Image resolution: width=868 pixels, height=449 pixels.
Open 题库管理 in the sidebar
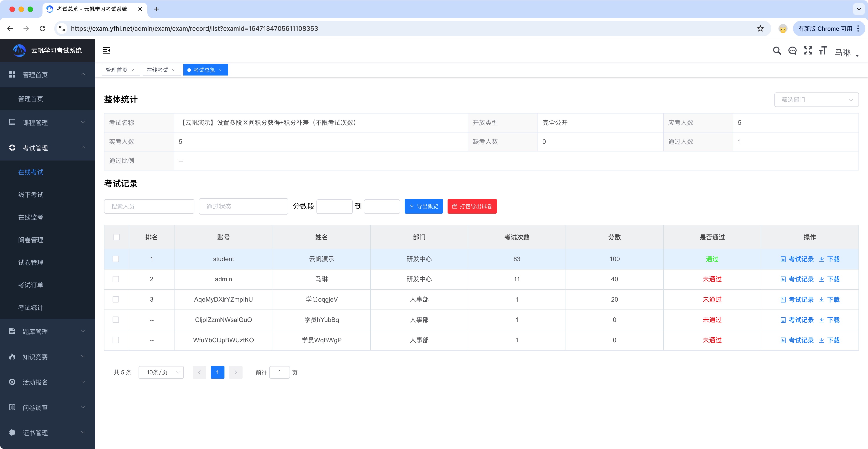pyautogui.click(x=35, y=331)
